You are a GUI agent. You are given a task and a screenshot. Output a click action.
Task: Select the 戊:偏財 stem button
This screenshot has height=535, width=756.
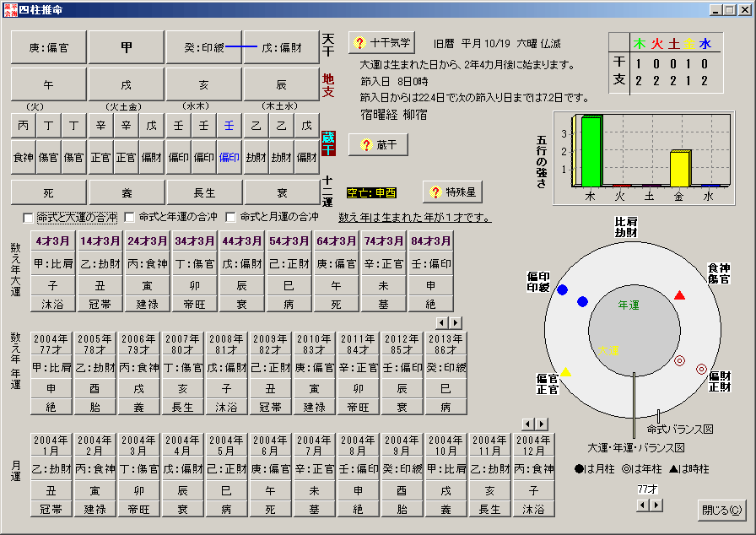282,47
